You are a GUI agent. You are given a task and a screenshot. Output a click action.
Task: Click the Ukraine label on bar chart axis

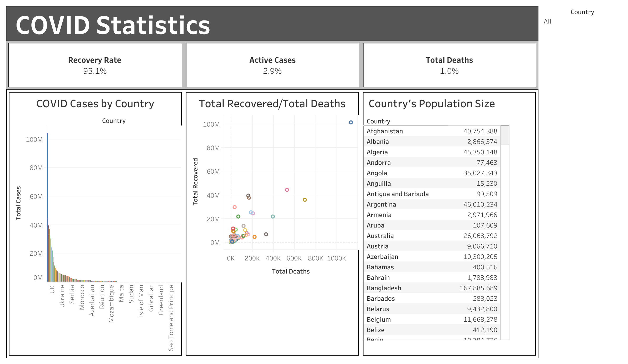pos(62,296)
